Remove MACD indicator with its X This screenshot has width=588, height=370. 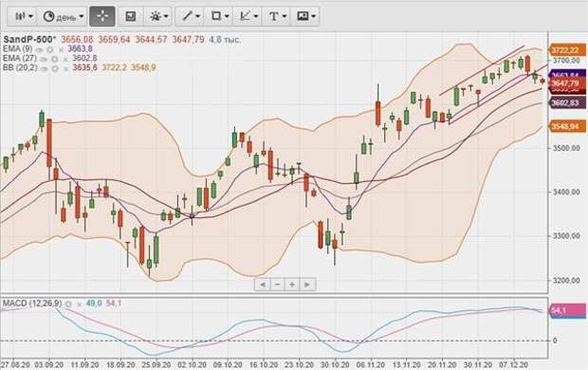79,305
